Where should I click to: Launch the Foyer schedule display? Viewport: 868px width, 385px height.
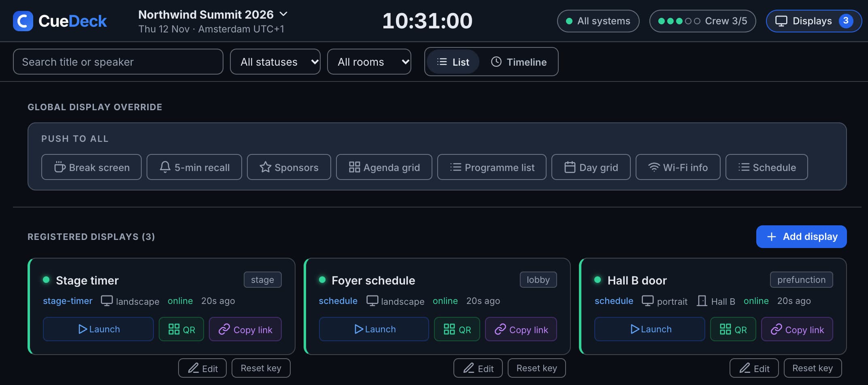point(374,329)
